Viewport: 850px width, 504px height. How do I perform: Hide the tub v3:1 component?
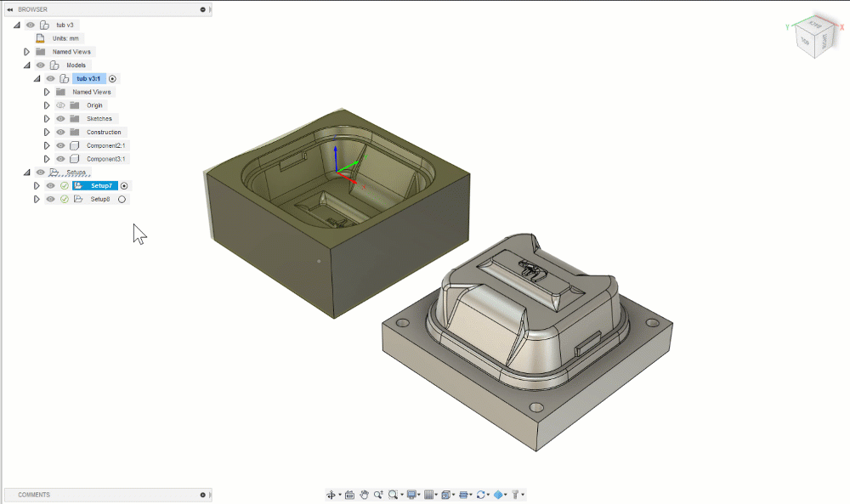click(x=50, y=78)
